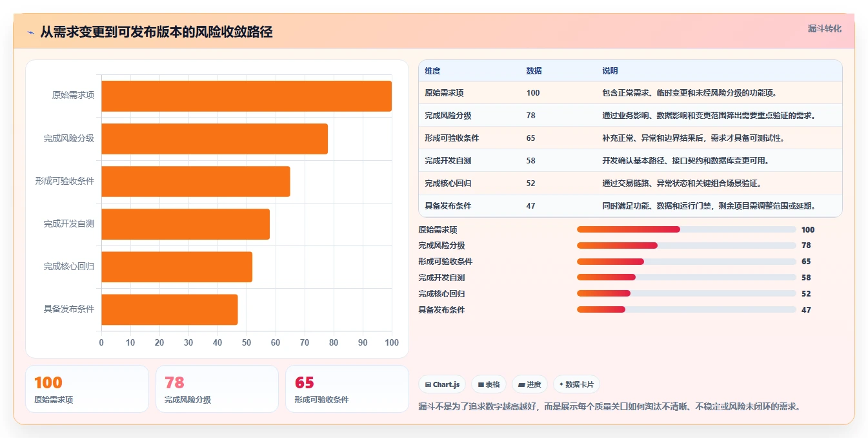Click the description starting 通过业务影响
Screen dimensions: 868x438
[709, 116]
